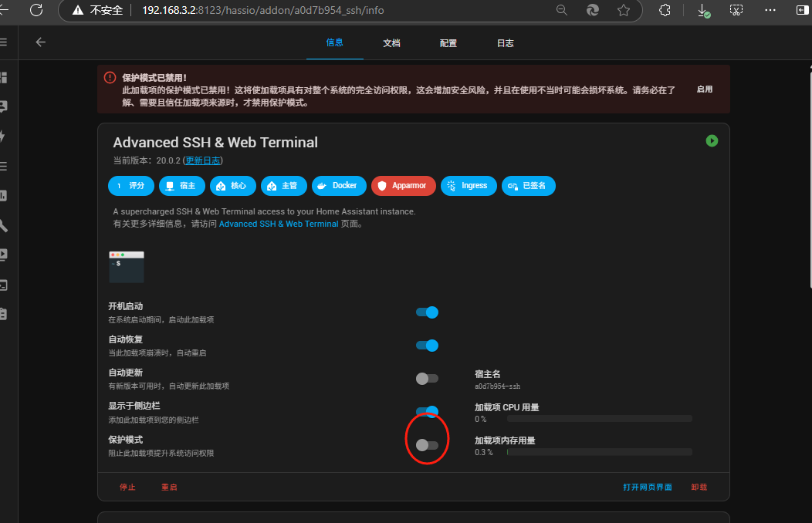Click the browser refresh icon
This screenshot has height=523, width=812.
(36, 10)
